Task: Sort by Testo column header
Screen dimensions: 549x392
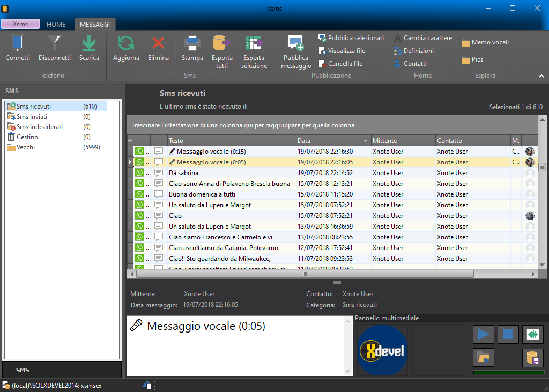Action: point(232,141)
